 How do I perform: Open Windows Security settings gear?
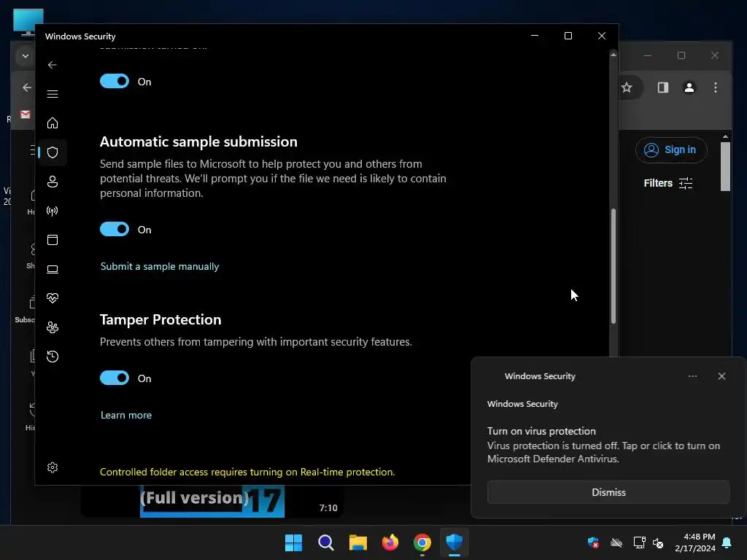tap(53, 467)
